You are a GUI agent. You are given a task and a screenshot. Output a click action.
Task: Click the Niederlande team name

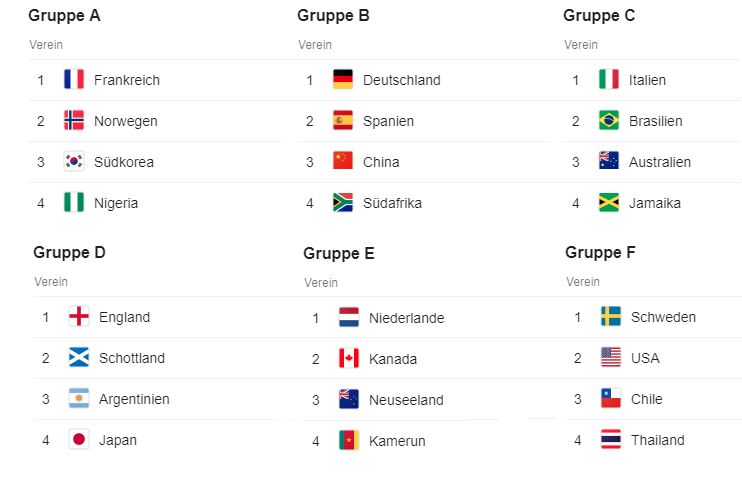click(406, 318)
